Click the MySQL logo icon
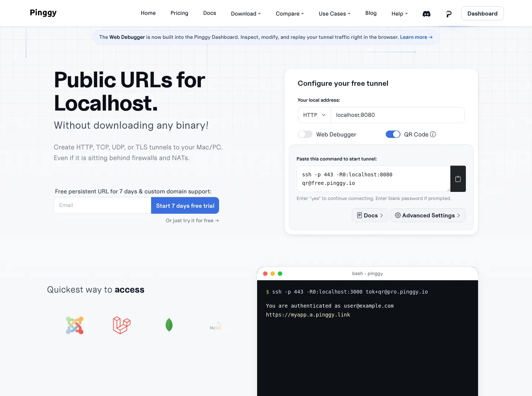 tap(216, 326)
